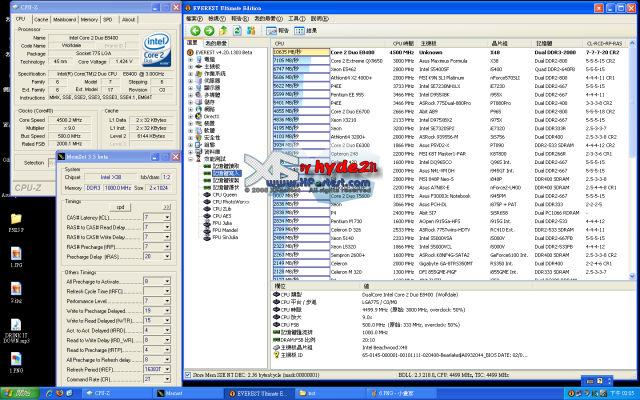The width and height of the screenshot is (640, 400).
Task: Click the clock in the system tray
Action: (622, 393)
